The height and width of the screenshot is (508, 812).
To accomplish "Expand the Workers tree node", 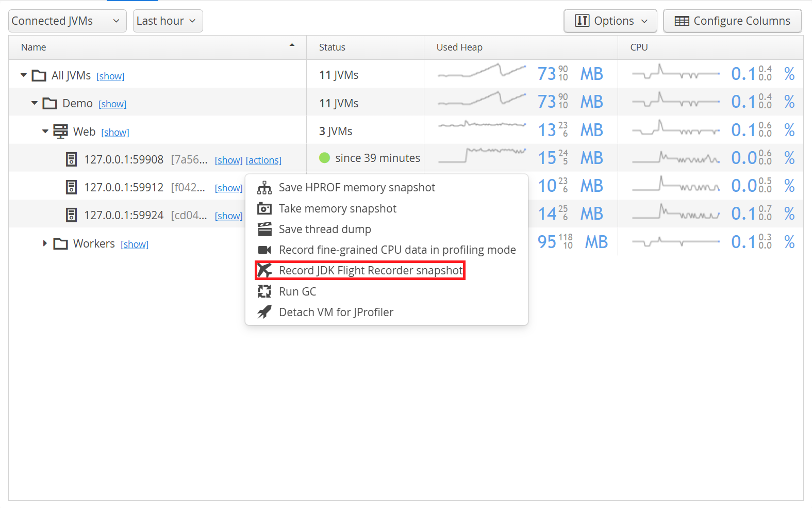I will [x=45, y=243].
